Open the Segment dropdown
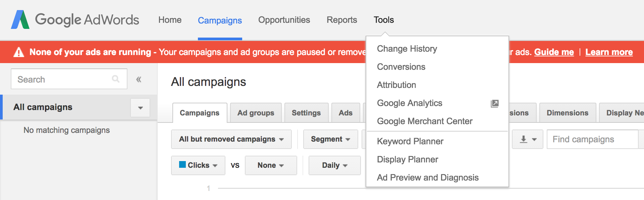The image size is (644, 200). (330, 139)
